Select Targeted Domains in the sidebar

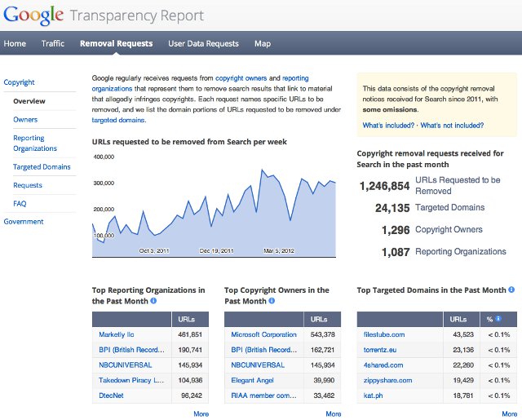click(42, 167)
